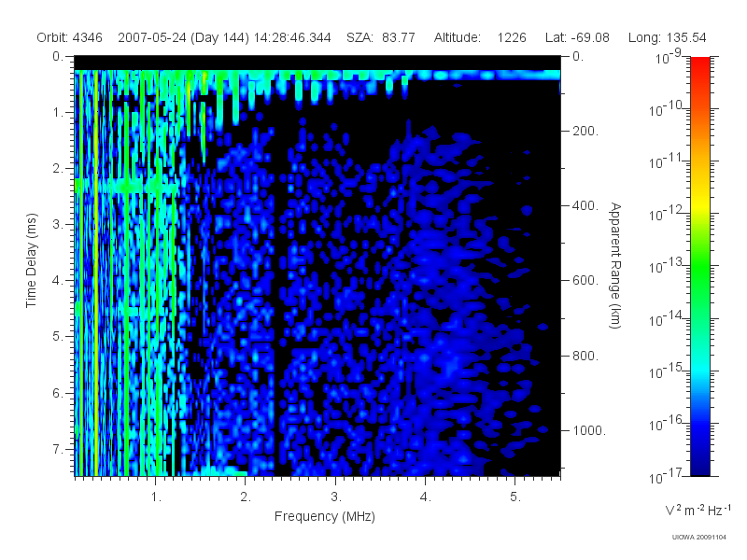Click the 1000. apparent range tick label
This screenshot has height=560, width=747.
coord(589,430)
